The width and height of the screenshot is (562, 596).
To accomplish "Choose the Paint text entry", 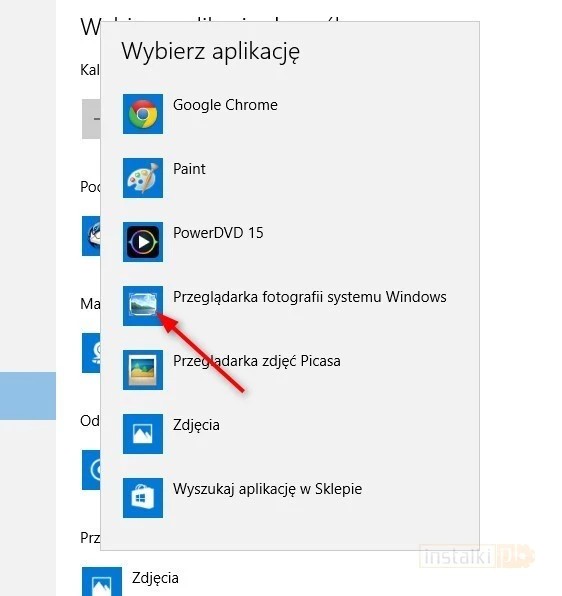I will tap(189, 169).
